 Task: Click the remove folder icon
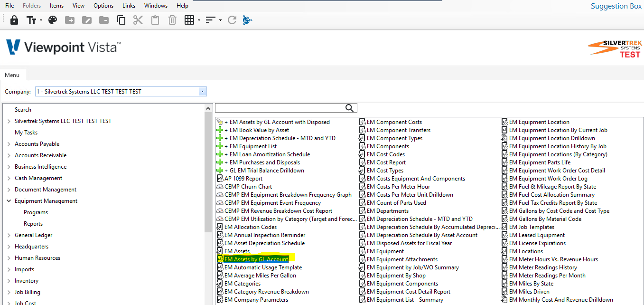click(x=104, y=20)
